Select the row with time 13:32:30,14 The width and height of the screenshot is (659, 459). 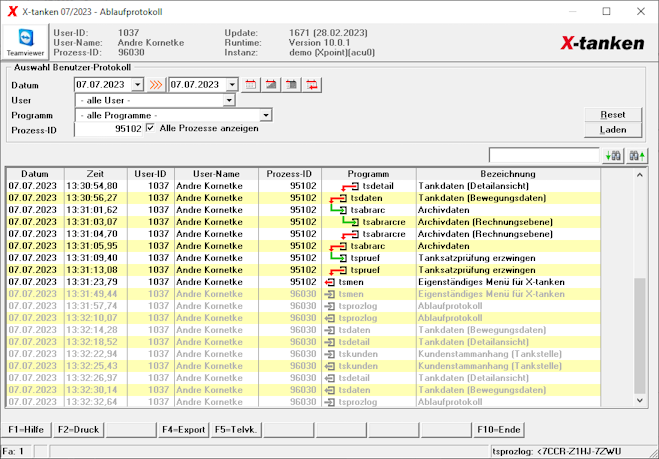click(x=303, y=390)
